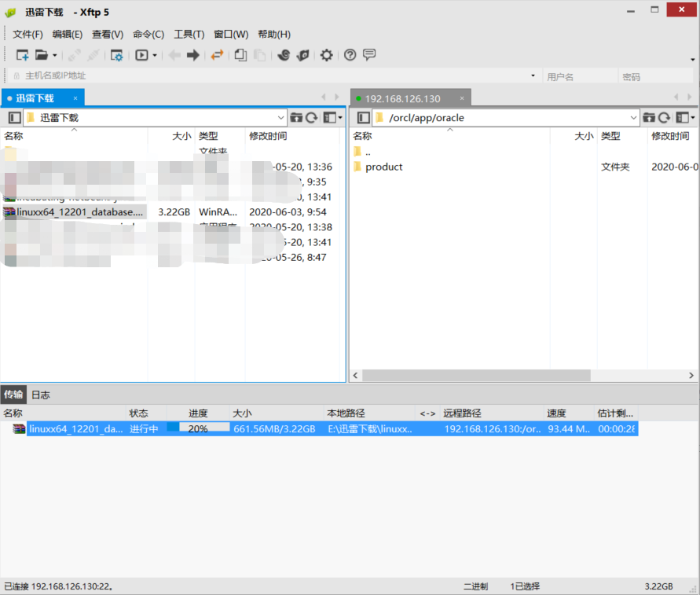The height and width of the screenshot is (595, 700).
Task: Click the help question mark icon
Action: coord(350,55)
